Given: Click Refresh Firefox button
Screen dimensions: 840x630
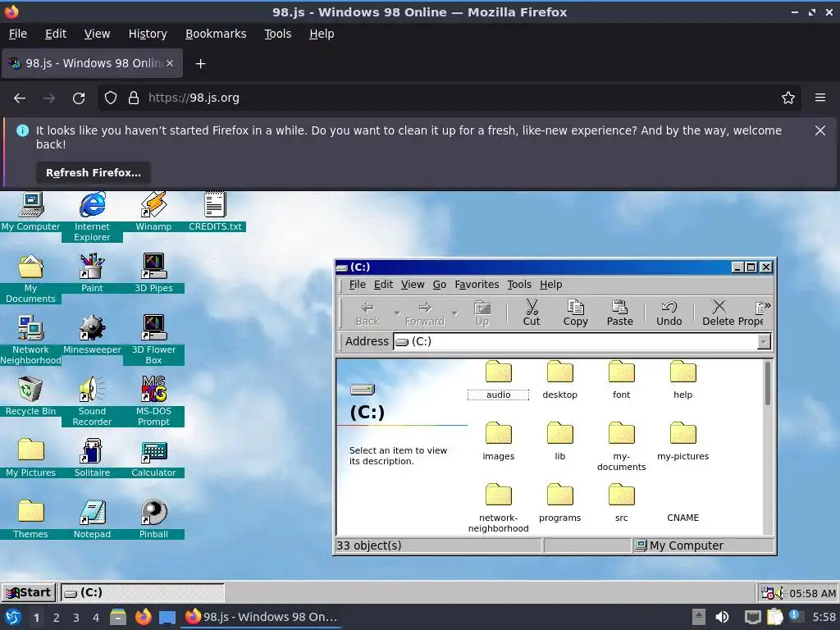Looking at the screenshot, I should 94,172.
